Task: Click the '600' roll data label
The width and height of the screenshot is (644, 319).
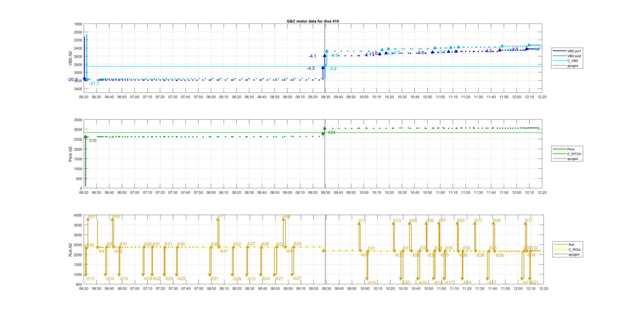Action: click(x=461, y=221)
